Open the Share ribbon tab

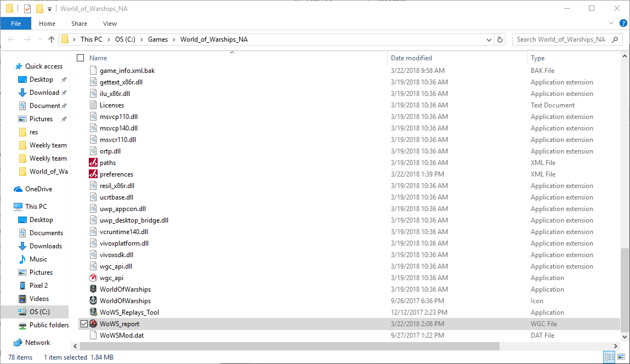[x=79, y=24]
